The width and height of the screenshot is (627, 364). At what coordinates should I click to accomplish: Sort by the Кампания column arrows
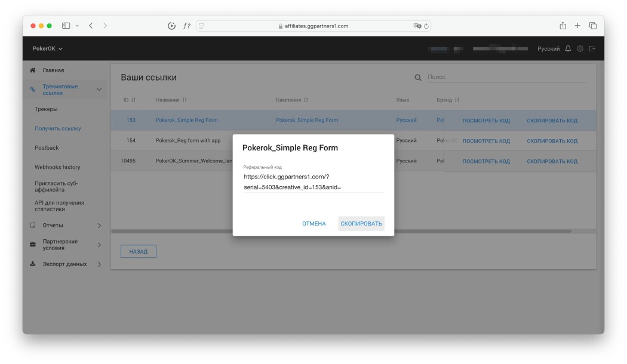(x=306, y=100)
